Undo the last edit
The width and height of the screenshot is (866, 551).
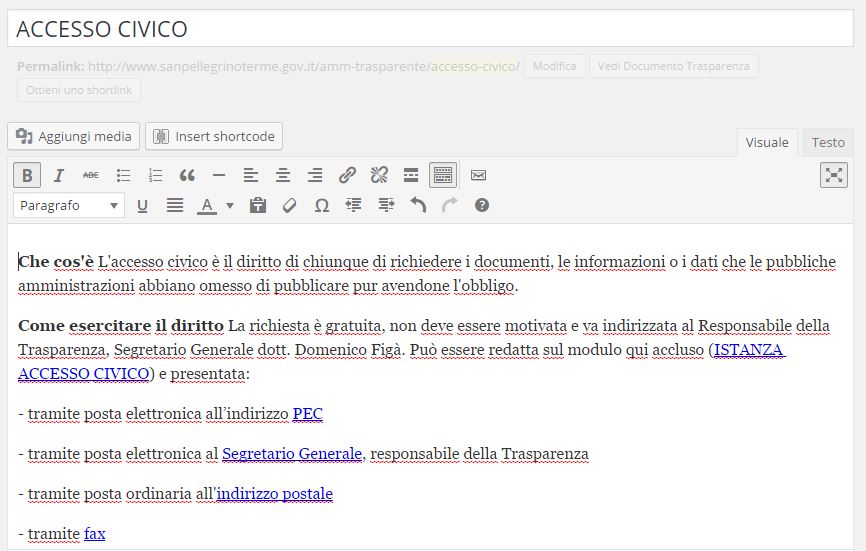(418, 205)
